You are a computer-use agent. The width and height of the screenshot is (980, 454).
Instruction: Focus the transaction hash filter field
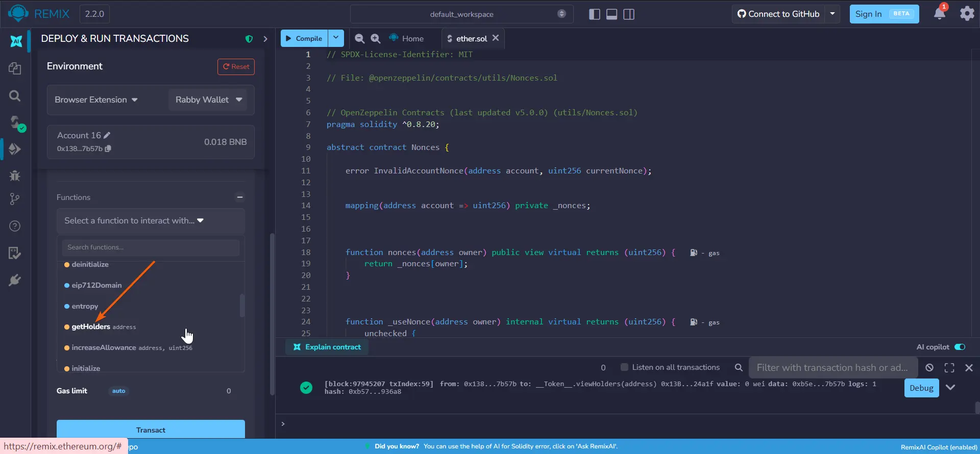pos(833,368)
